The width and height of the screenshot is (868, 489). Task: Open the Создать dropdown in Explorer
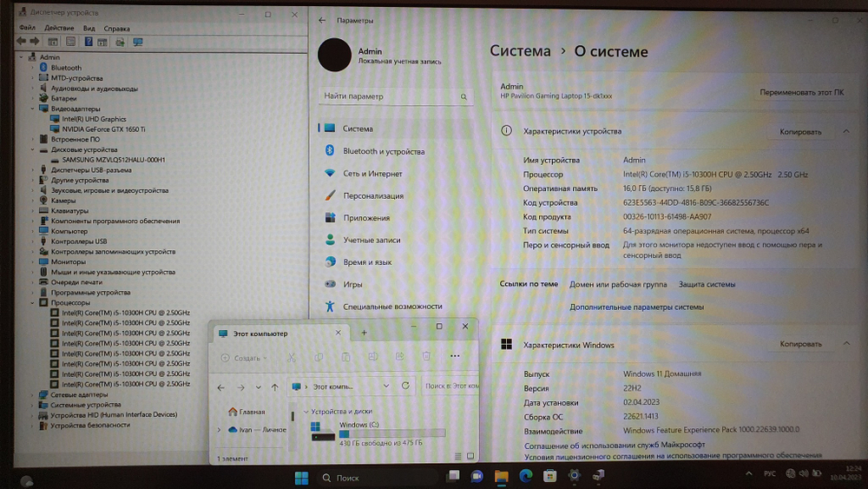(243, 357)
